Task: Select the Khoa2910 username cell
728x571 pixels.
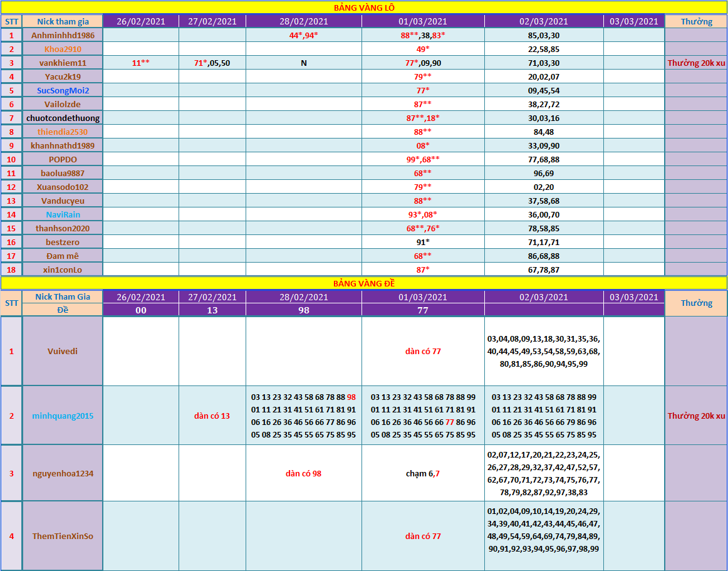Action: click(63, 49)
